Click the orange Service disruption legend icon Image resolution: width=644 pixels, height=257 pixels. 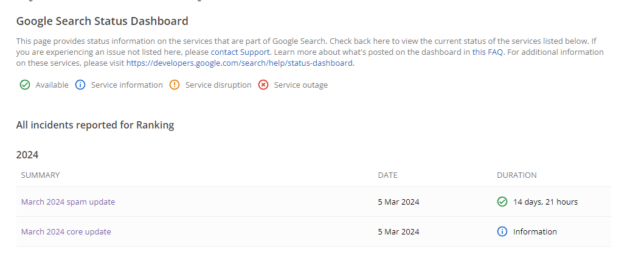point(175,85)
